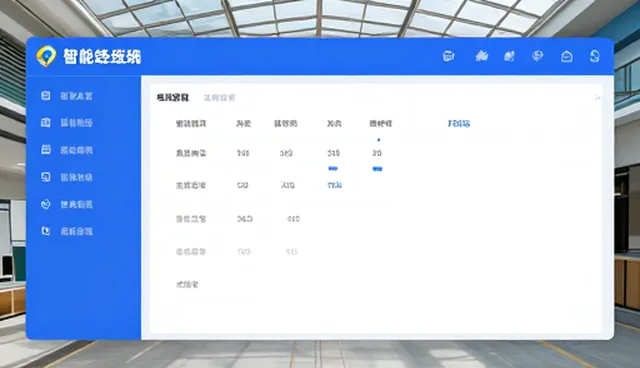Viewport: 640px width, 368px height.
Task: Click the yellow-blue app logo in the header
Action: pos(46,56)
